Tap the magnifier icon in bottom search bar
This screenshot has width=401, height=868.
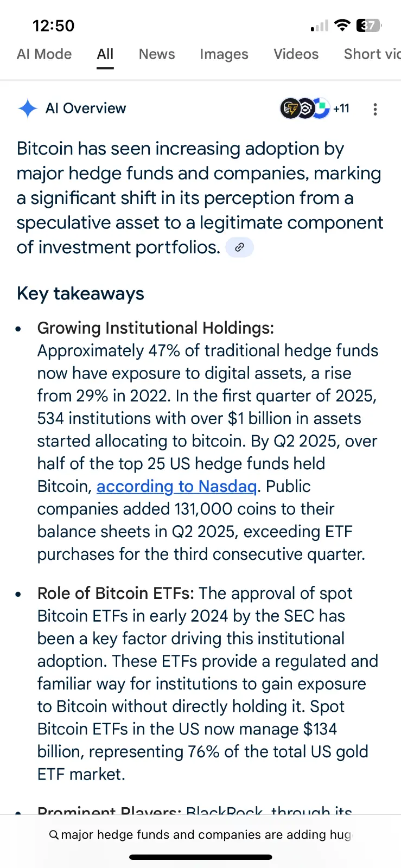tap(54, 835)
